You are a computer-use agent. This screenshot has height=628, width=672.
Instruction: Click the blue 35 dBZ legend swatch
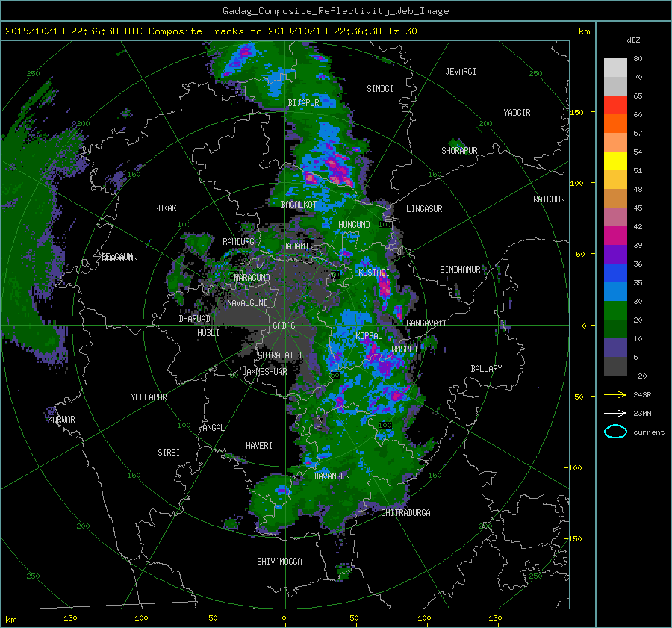pyautogui.click(x=615, y=291)
